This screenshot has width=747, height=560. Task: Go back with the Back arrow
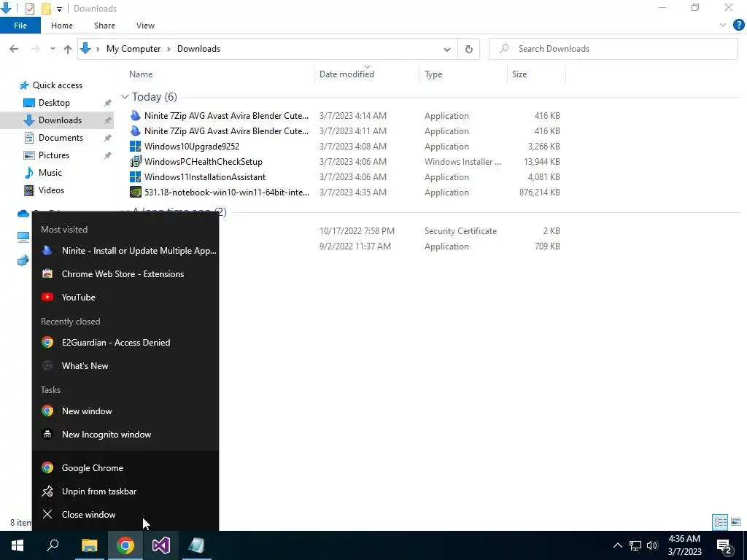tap(15, 49)
